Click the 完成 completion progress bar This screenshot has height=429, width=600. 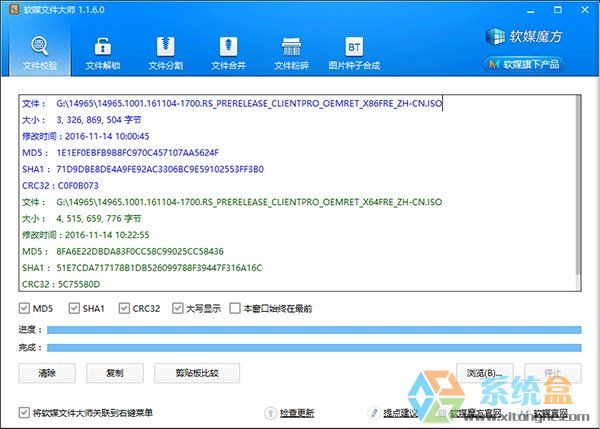[x=314, y=347]
